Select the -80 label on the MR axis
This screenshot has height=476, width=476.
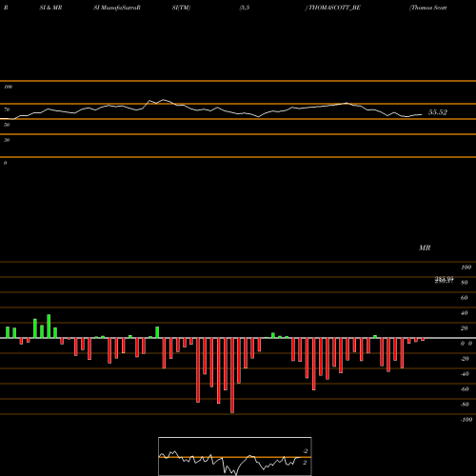pyautogui.click(x=465, y=405)
